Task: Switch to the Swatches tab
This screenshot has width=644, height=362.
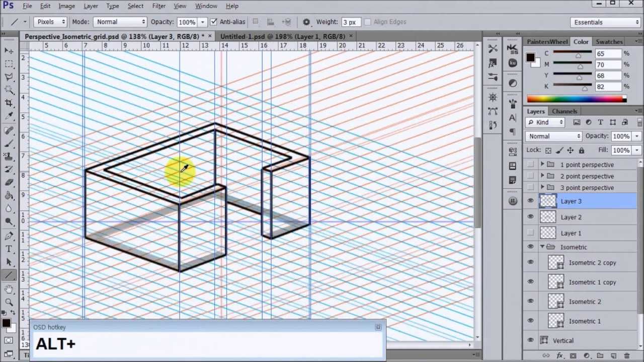Action: tap(609, 42)
